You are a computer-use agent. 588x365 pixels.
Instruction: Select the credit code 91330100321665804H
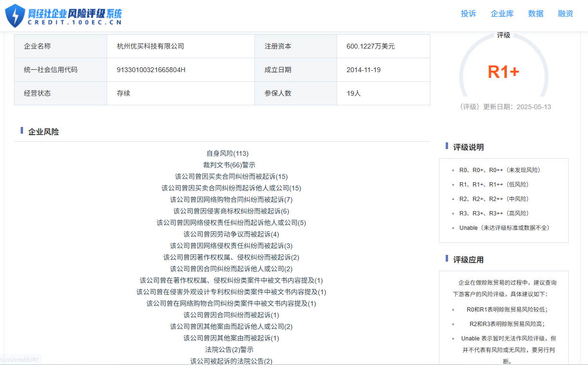click(151, 70)
